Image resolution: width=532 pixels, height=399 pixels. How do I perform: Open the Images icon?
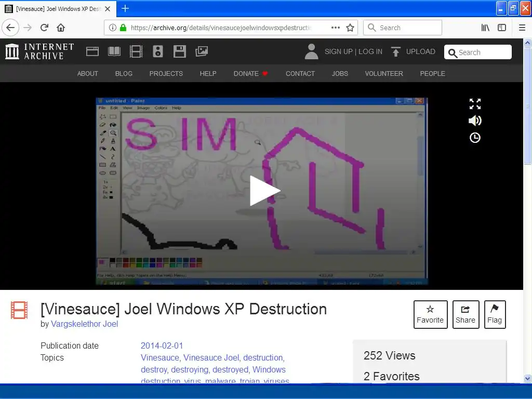pos(202,51)
